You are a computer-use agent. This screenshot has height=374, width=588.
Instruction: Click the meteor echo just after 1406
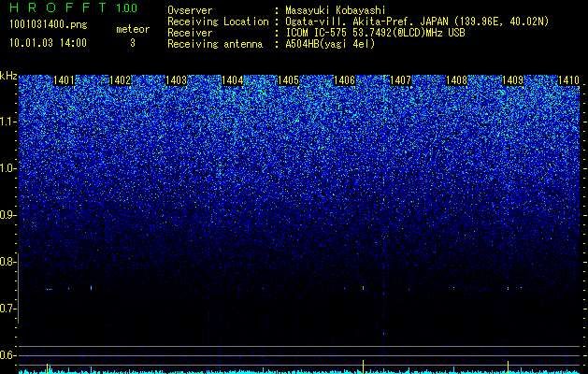(x=363, y=288)
